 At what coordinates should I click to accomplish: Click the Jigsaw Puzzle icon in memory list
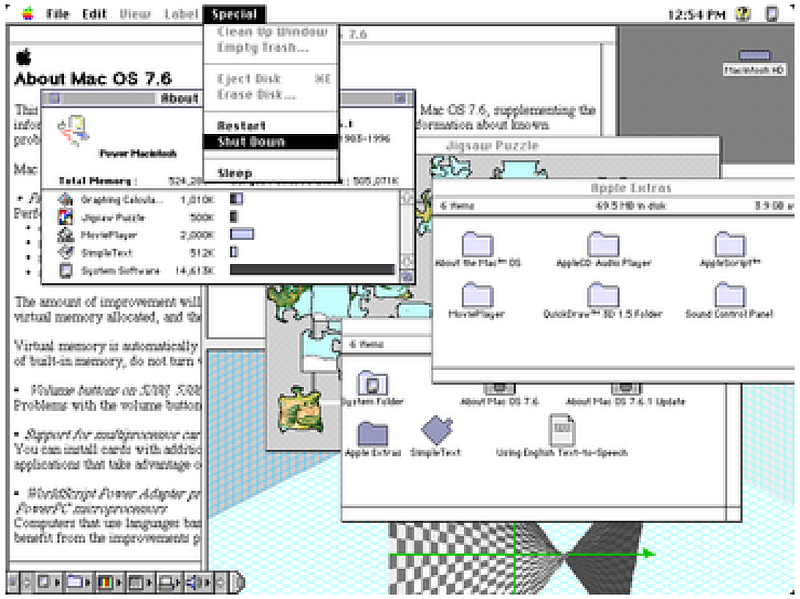pyautogui.click(x=65, y=217)
